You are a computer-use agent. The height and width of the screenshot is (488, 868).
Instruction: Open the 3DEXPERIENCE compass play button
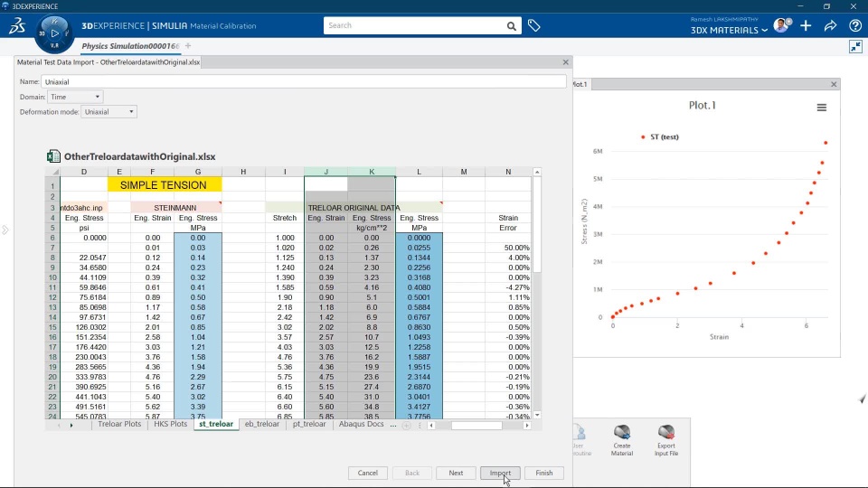tap(54, 33)
